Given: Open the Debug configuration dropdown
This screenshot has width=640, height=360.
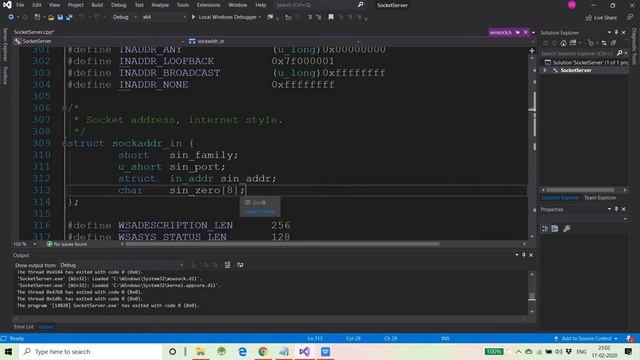Looking at the screenshot, I should pos(124,17).
